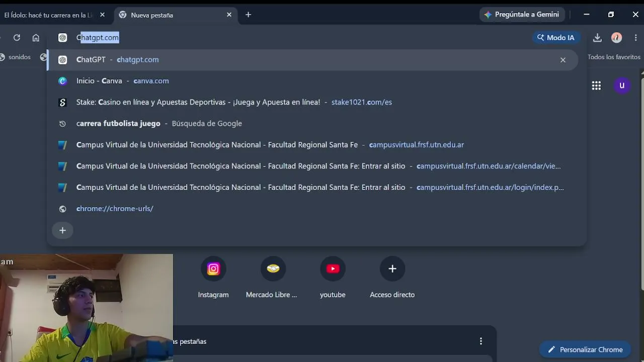This screenshot has width=644, height=362.
Task: Open the Google apps grid
Action: 596,85
